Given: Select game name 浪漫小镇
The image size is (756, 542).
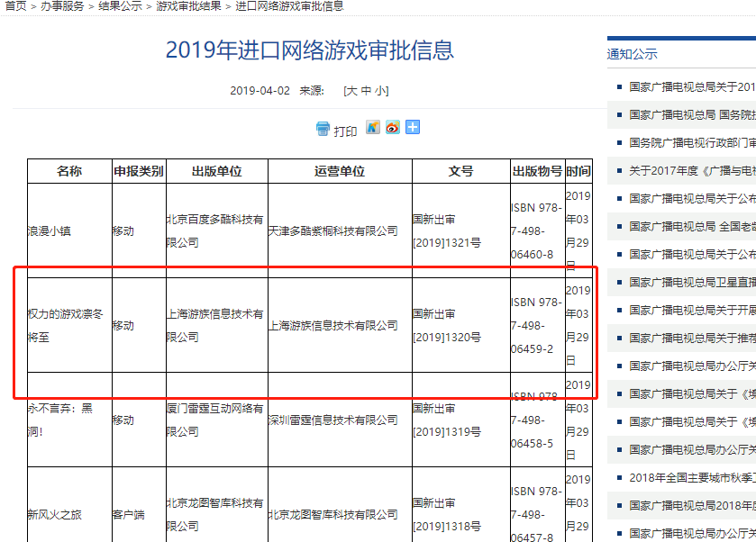Looking at the screenshot, I should pyautogui.click(x=50, y=231).
